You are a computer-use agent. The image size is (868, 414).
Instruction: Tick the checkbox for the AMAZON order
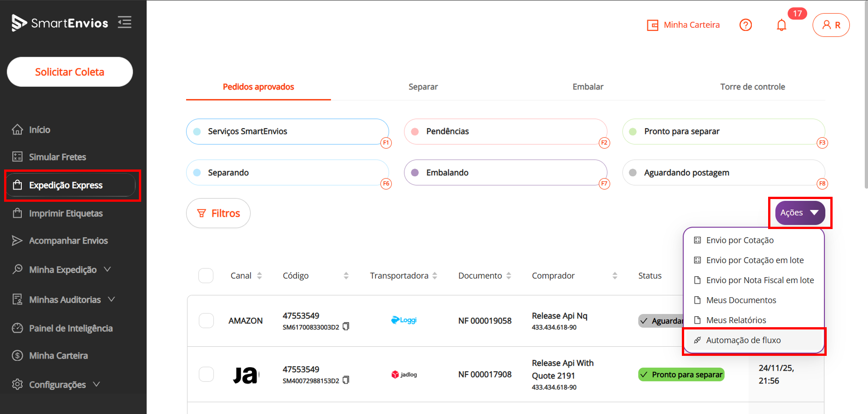206,320
